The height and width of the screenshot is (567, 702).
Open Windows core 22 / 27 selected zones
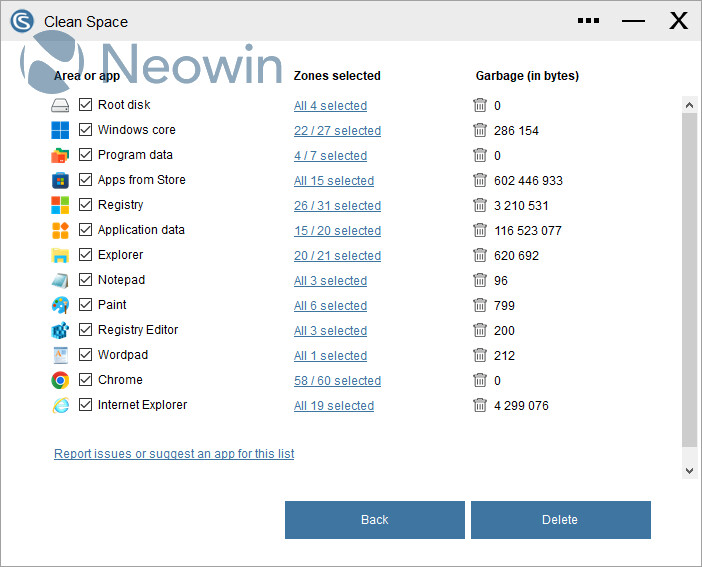point(337,131)
